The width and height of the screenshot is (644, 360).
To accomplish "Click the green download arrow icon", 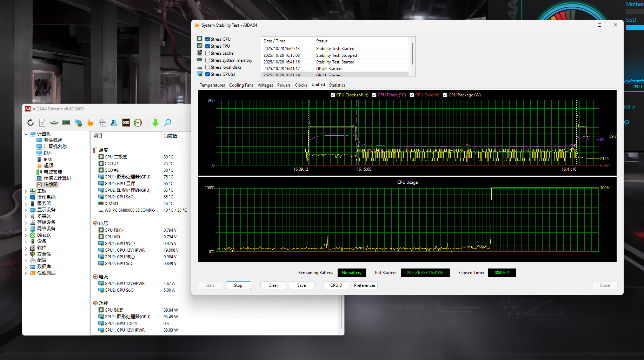I will pos(155,123).
